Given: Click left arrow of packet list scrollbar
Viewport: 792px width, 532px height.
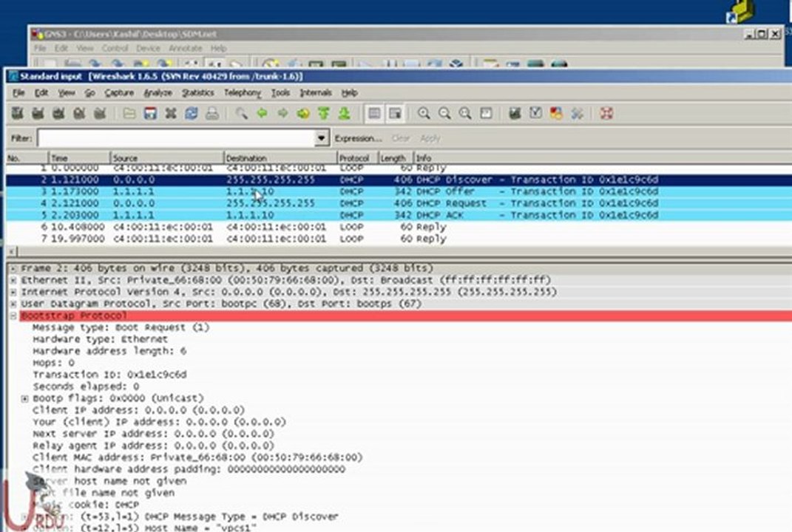Looking at the screenshot, I should pos(12,251).
